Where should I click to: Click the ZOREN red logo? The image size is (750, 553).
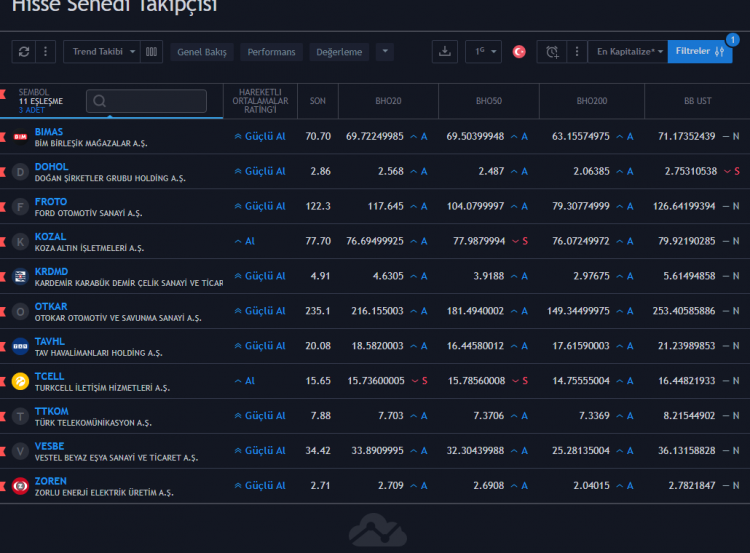point(20,486)
